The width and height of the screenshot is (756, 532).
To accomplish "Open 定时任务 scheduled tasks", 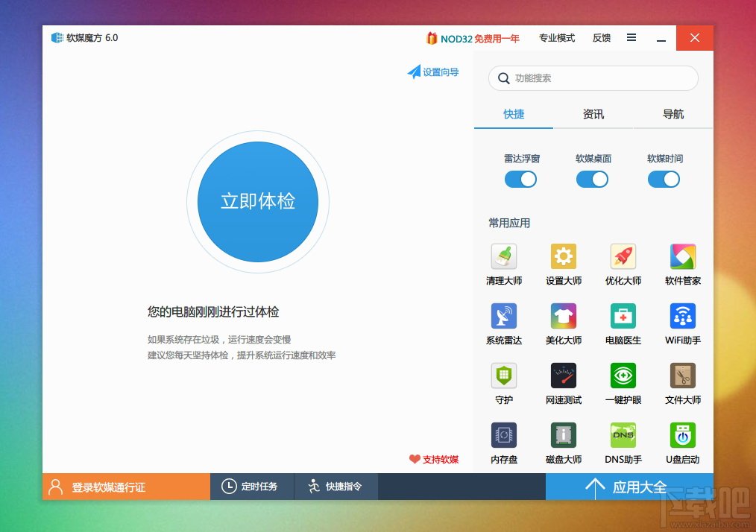I will [252, 487].
